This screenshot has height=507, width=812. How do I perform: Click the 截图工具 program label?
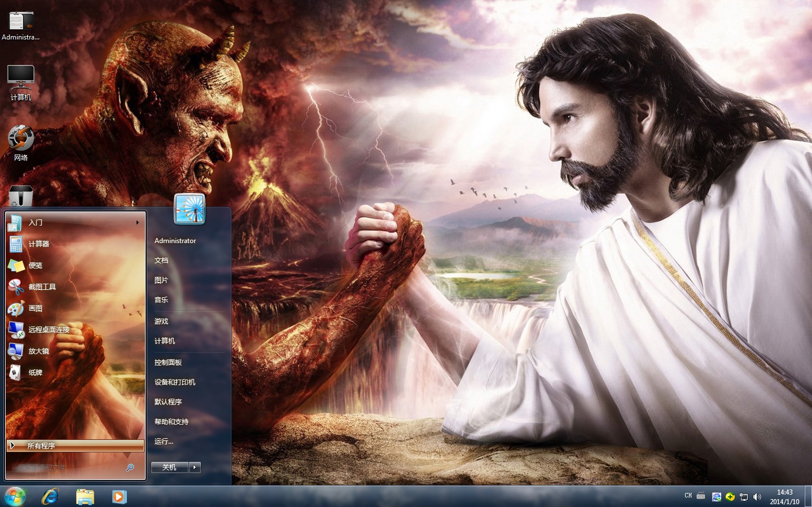42,287
